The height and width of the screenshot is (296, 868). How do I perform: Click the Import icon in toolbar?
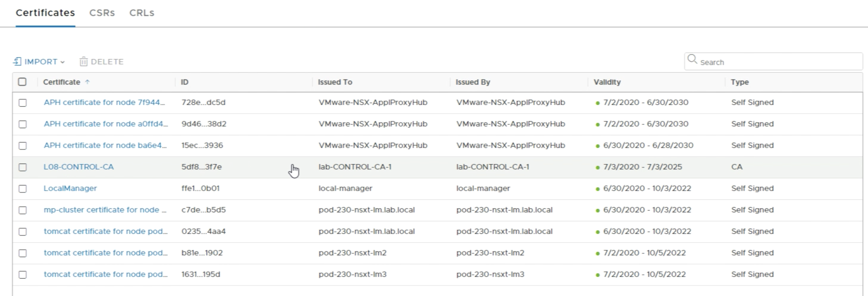click(17, 62)
